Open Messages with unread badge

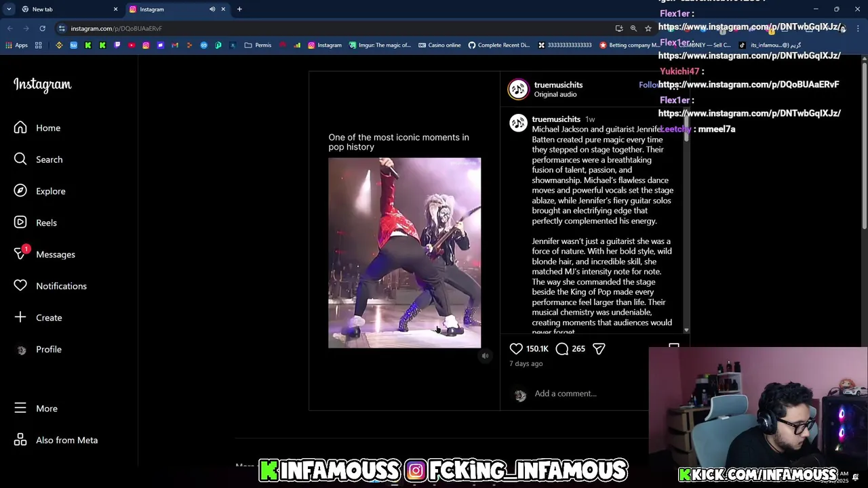(45, 254)
